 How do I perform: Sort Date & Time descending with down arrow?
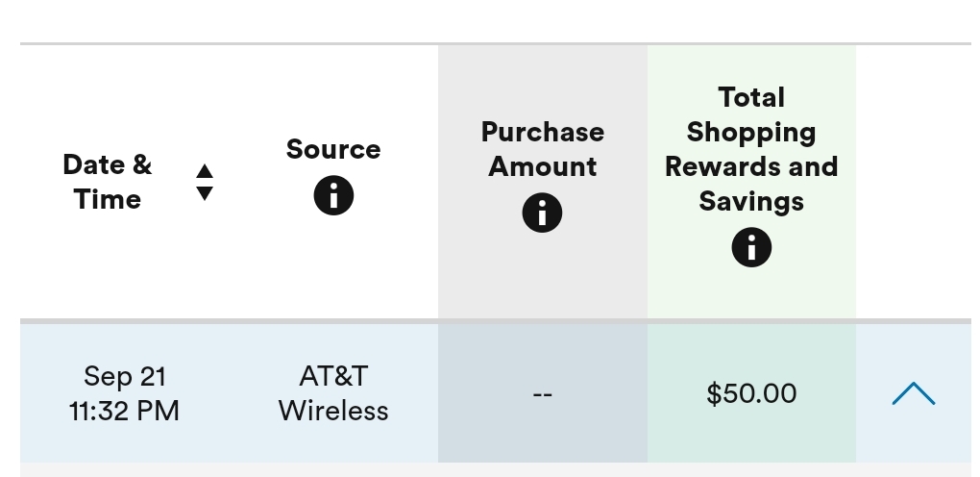(205, 193)
